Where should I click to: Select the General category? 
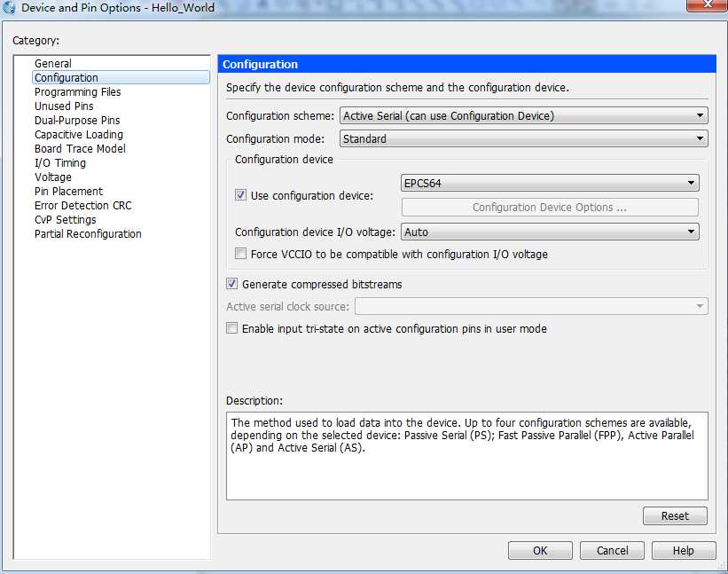point(53,63)
